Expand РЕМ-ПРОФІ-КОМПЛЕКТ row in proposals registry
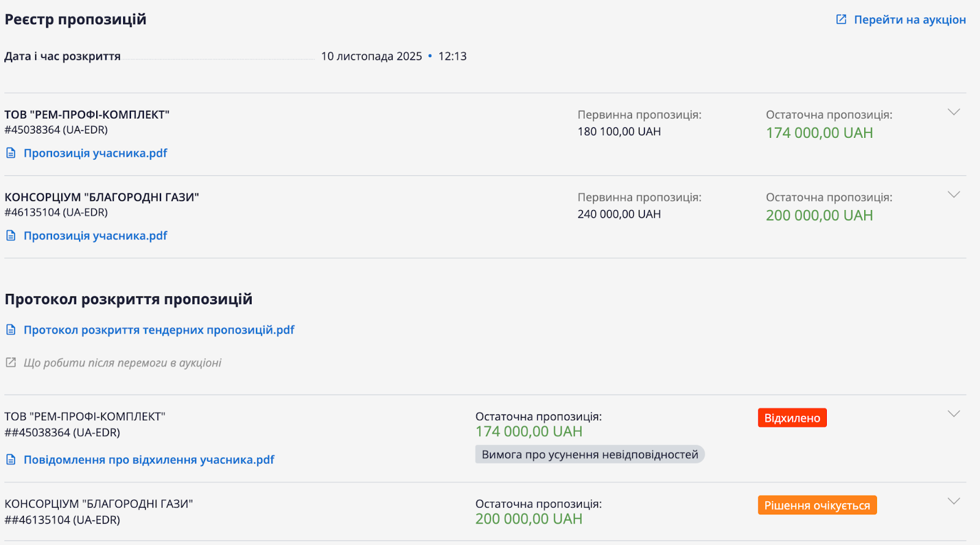 [x=954, y=112]
